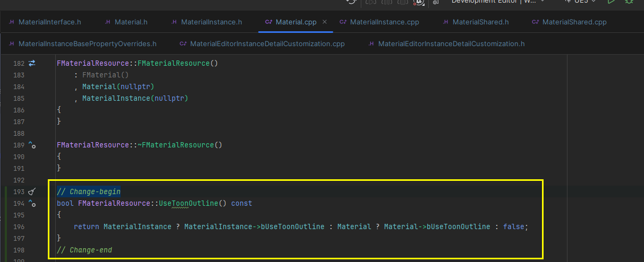Viewport: 644px width, 262px height.
Task: Click the Unreal Engine toolbar icon
Action: pos(420,2)
